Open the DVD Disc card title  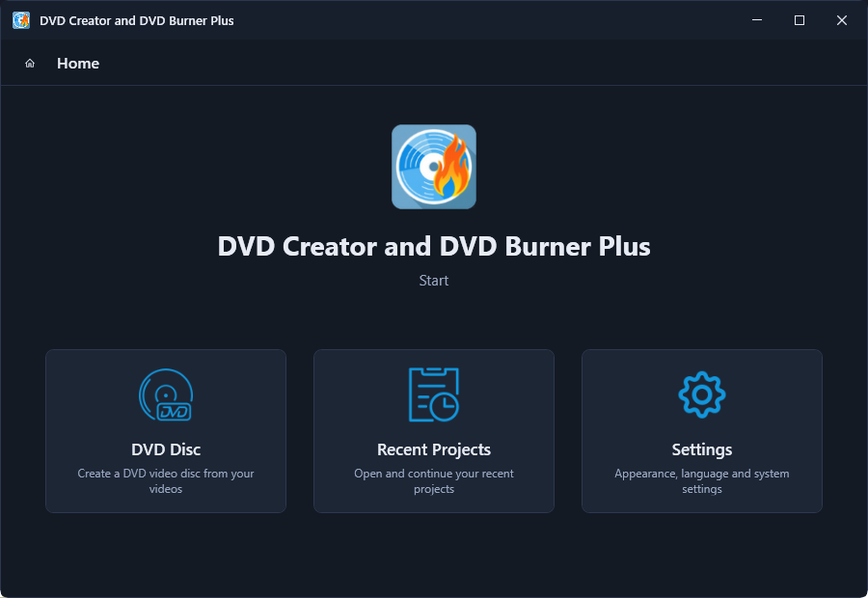pyautogui.click(x=166, y=449)
